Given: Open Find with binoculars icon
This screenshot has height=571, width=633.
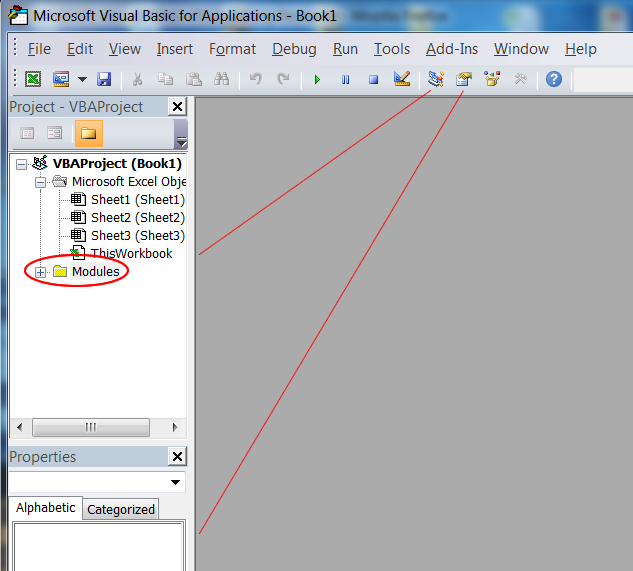Looking at the screenshot, I should [222, 79].
